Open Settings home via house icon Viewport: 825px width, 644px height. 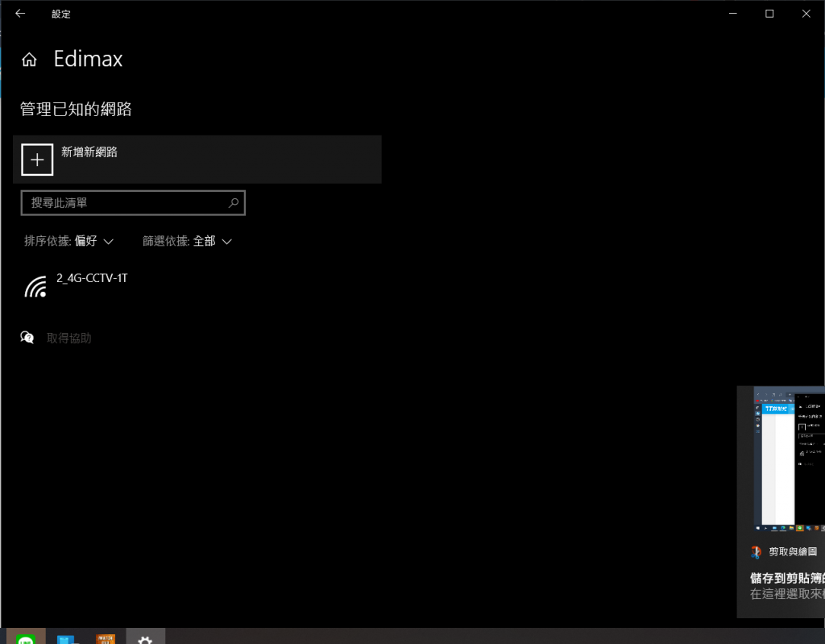[x=29, y=60]
